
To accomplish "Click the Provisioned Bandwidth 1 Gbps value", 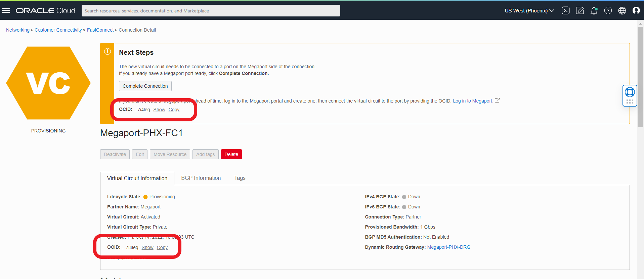I will click(x=428, y=227).
